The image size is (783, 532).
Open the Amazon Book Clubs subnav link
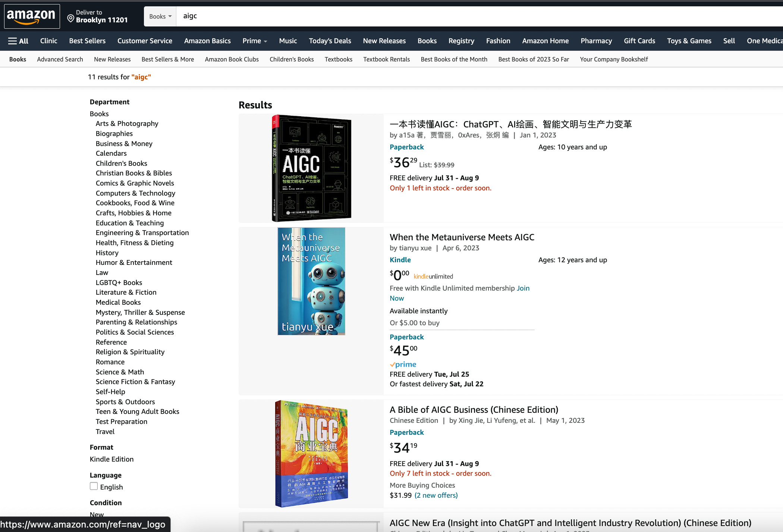click(x=232, y=59)
